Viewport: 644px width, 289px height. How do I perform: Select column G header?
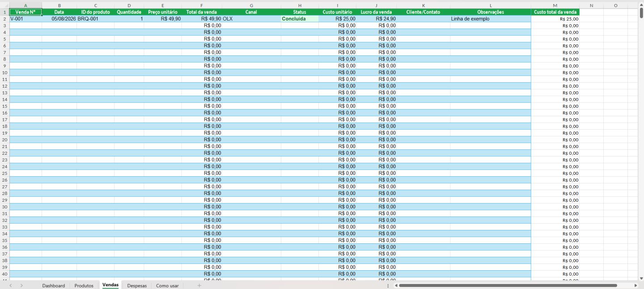pos(251,5)
